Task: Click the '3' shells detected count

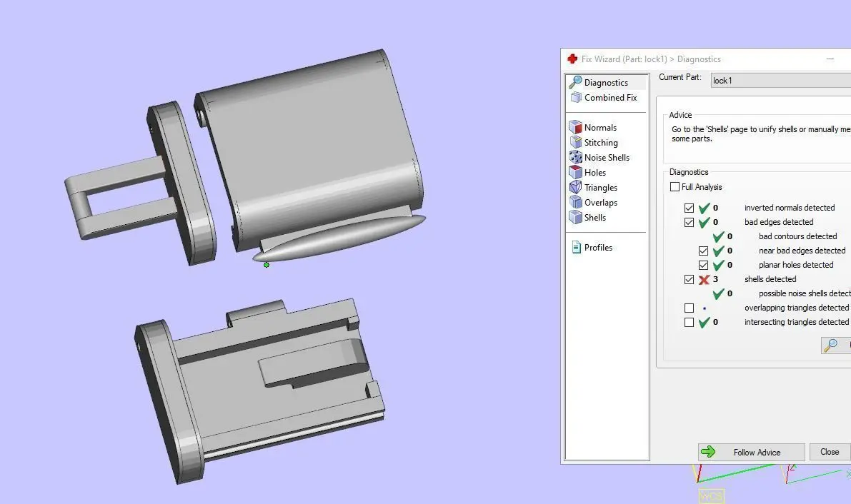Action: [x=715, y=279]
